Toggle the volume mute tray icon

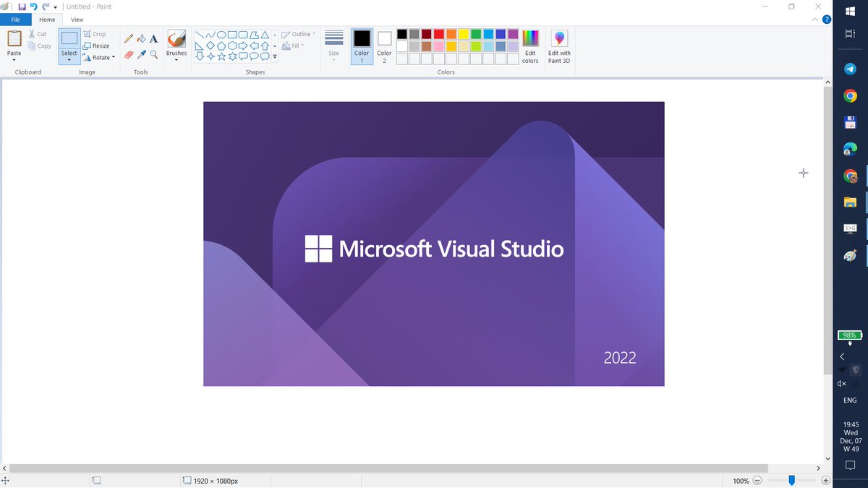(842, 383)
